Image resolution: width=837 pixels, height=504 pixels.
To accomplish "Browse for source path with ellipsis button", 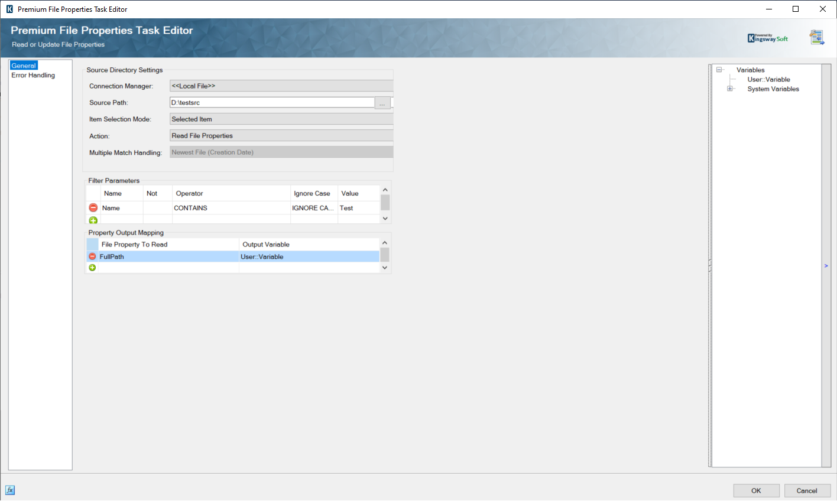I will [x=382, y=103].
